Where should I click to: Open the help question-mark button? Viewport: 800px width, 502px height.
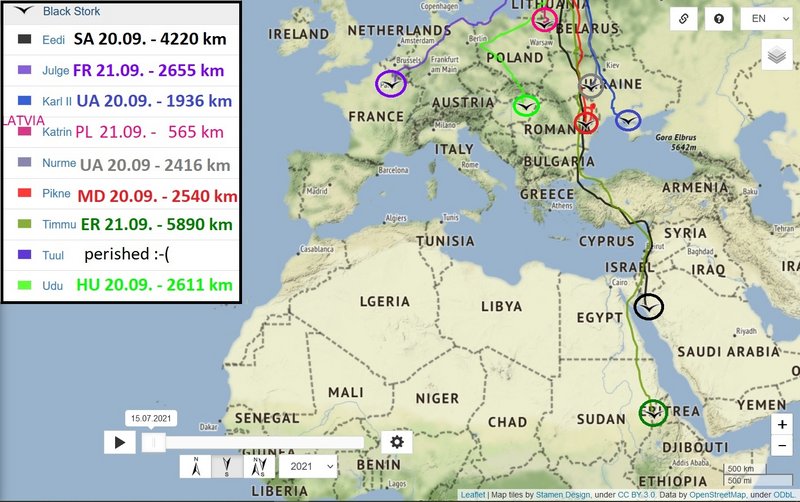coord(719,19)
